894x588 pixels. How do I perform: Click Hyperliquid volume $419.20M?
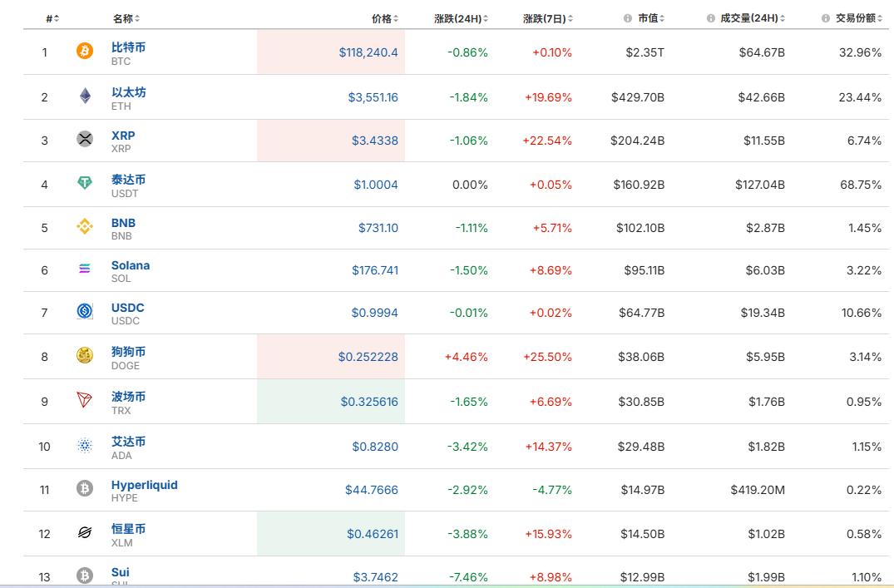point(757,489)
